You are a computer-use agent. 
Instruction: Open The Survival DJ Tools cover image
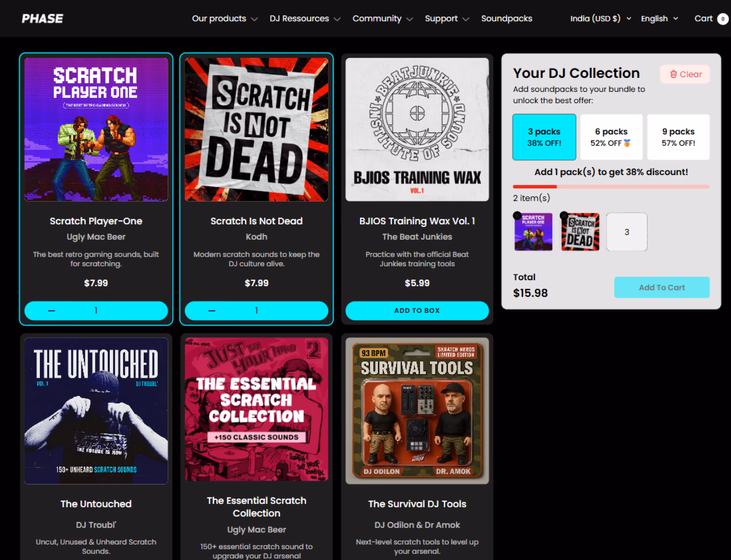click(x=417, y=411)
